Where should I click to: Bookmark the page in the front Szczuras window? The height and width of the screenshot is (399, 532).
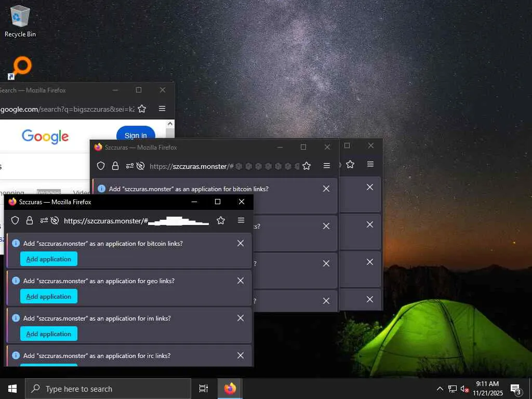(221, 220)
